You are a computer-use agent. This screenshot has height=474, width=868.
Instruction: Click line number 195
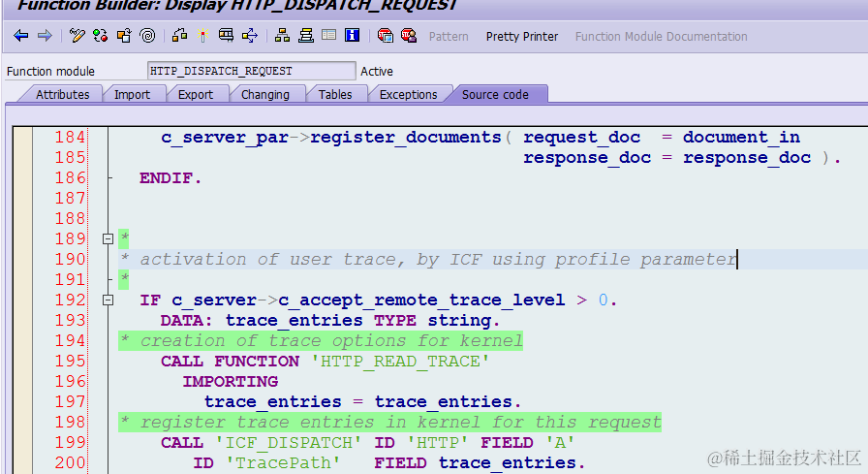(70, 361)
